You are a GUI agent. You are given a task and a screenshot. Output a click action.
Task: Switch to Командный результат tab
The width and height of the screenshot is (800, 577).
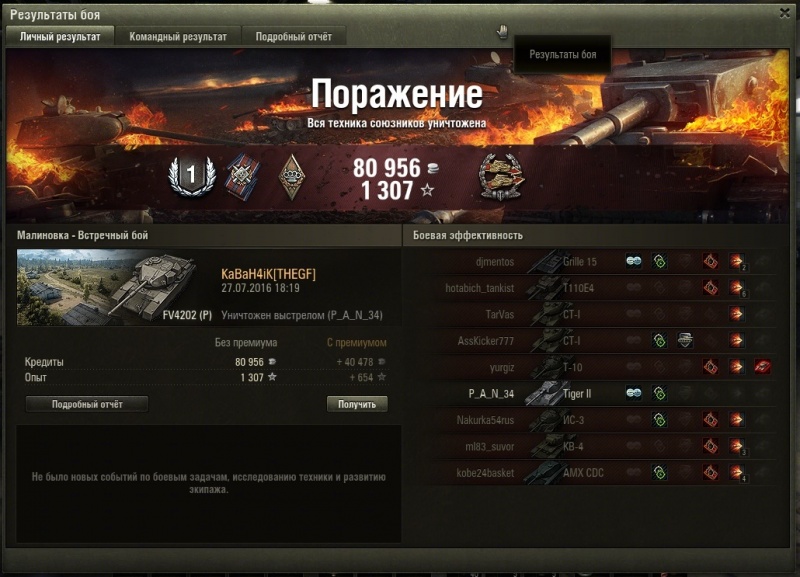click(178, 37)
